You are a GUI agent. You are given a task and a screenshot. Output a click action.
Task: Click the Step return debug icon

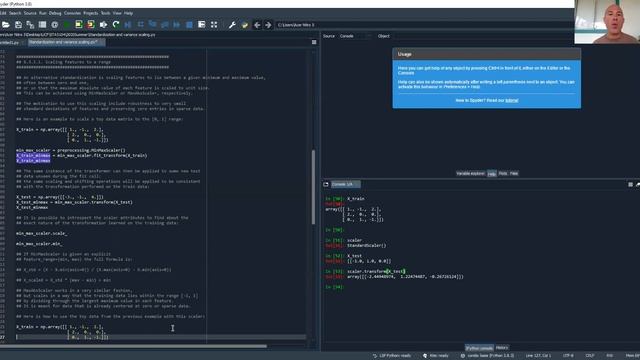point(164,25)
